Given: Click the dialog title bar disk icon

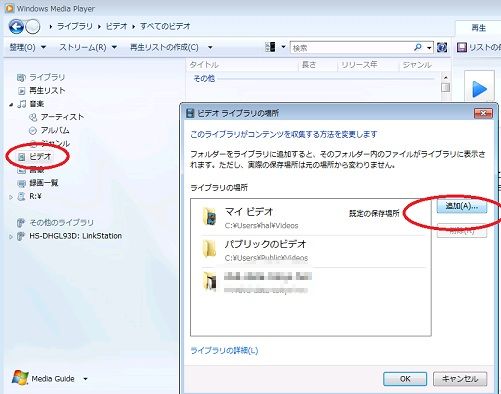Looking at the screenshot, I should point(190,113).
